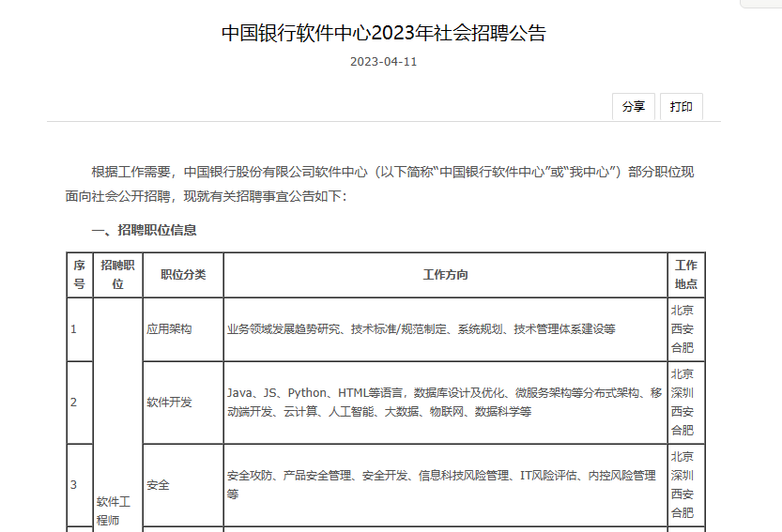Click the table header 招聘职位

tap(117, 275)
